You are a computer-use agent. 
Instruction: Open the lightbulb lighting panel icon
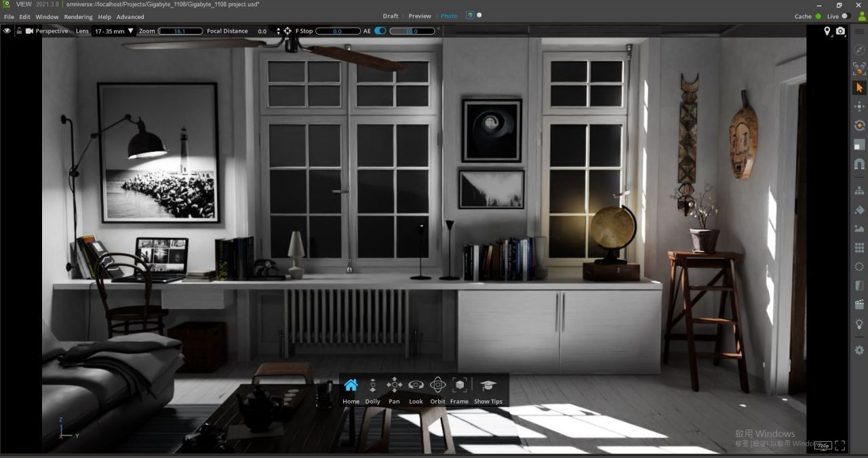859,324
